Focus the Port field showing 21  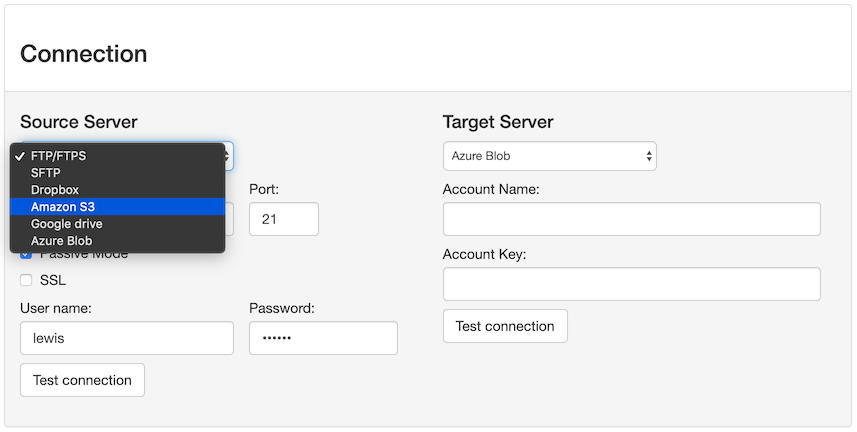pos(284,219)
